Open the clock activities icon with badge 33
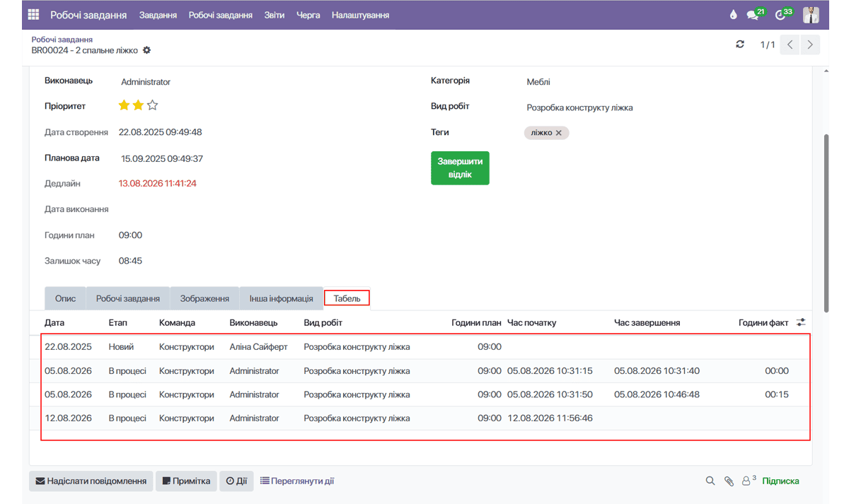849x504 pixels. [x=784, y=14]
